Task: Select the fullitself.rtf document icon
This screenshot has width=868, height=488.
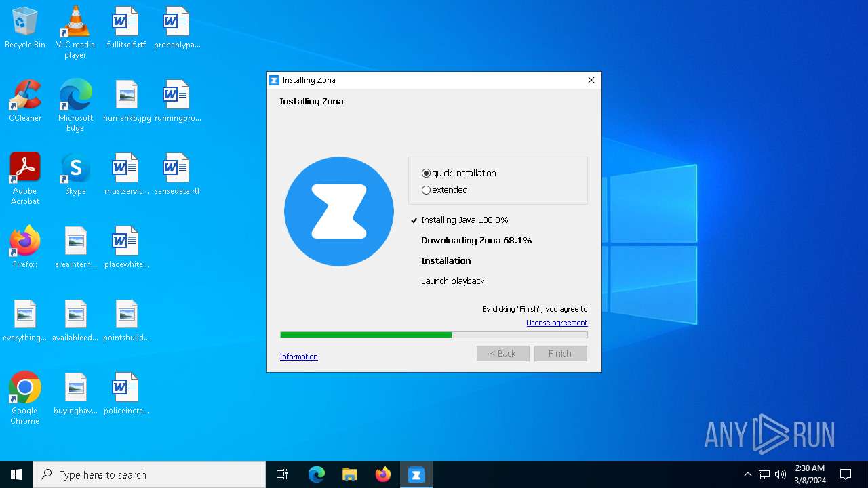Action: point(126,28)
